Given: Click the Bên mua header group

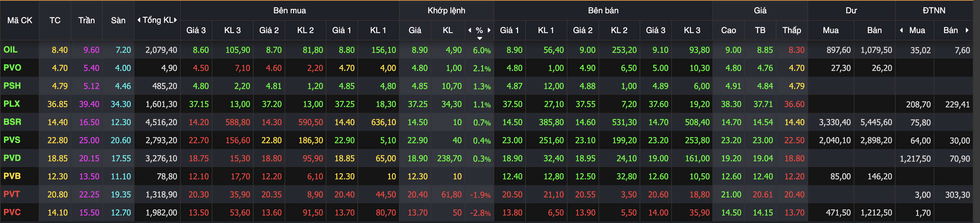Looking at the screenshot, I should click(x=290, y=10).
